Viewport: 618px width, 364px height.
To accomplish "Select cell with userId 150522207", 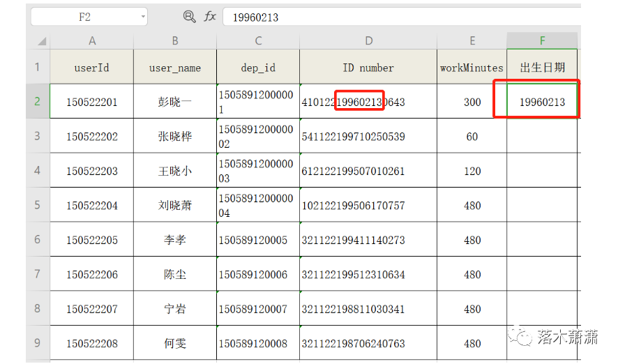I will click(92, 308).
